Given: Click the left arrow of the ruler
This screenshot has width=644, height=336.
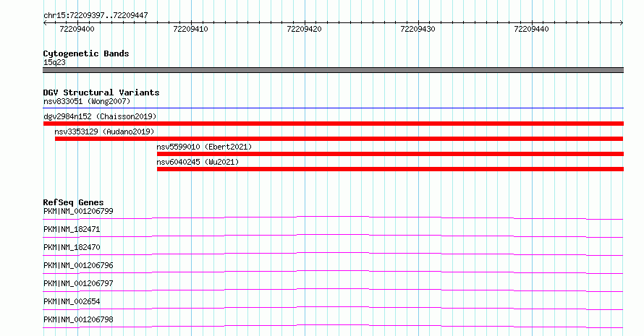Looking at the screenshot, I should pyautogui.click(x=45, y=23).
